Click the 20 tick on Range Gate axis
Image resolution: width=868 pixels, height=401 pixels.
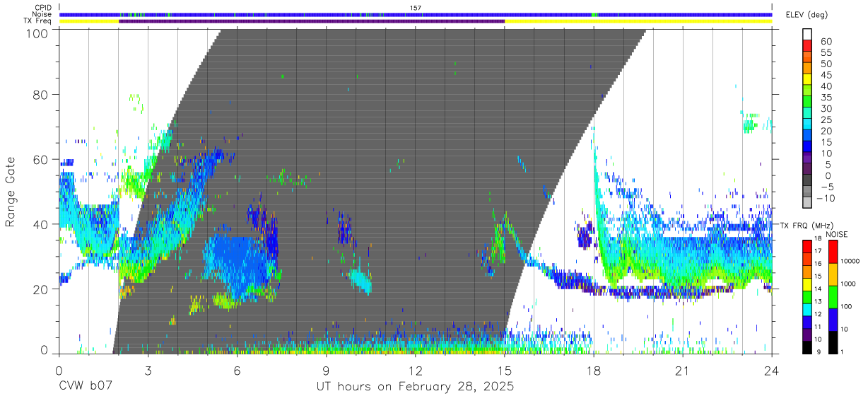42,289
